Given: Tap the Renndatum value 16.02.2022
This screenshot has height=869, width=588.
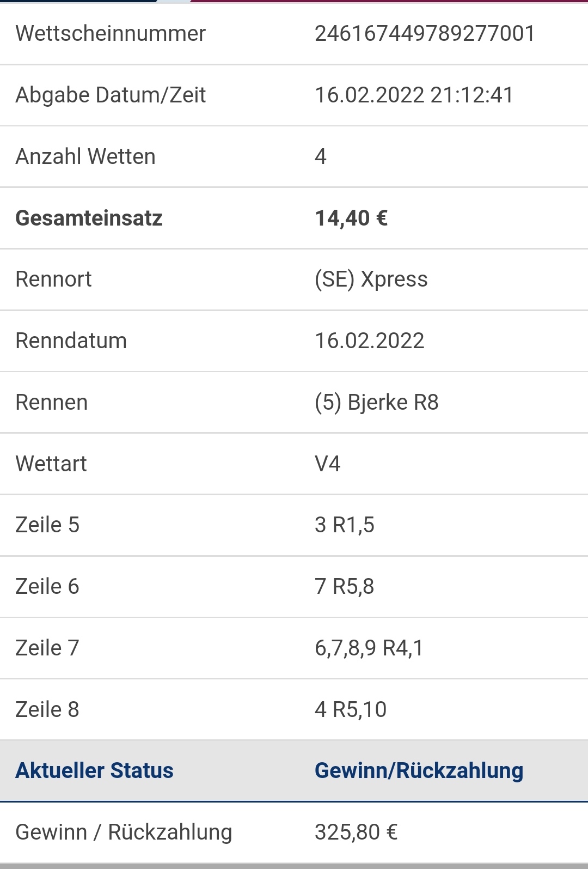Looking at the screenshot, I should tap(369, 341).
